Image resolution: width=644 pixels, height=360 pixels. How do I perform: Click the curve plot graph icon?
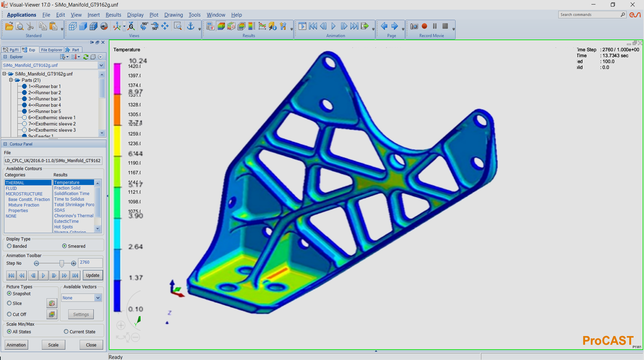[262, 26]
